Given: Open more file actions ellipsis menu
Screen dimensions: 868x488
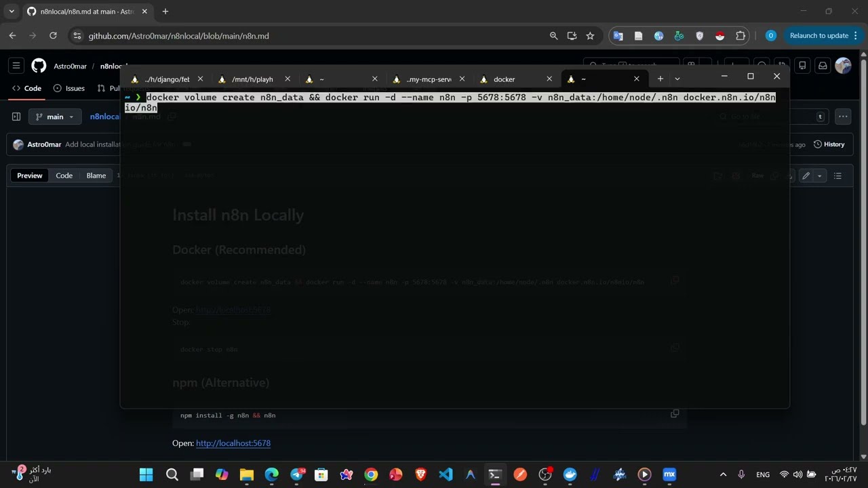Looking at the screenshot, I should click(843, 117).
